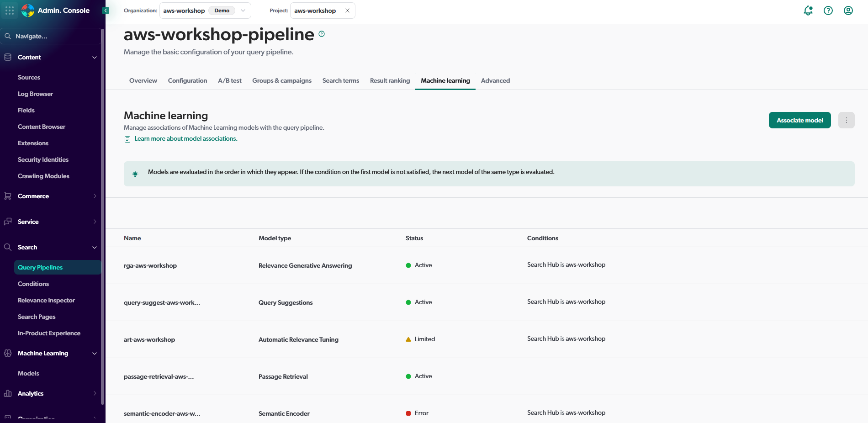The height and width of the screenshot is (423, 868).
Task: Open the app launcher grid icon
Action: 9,10
